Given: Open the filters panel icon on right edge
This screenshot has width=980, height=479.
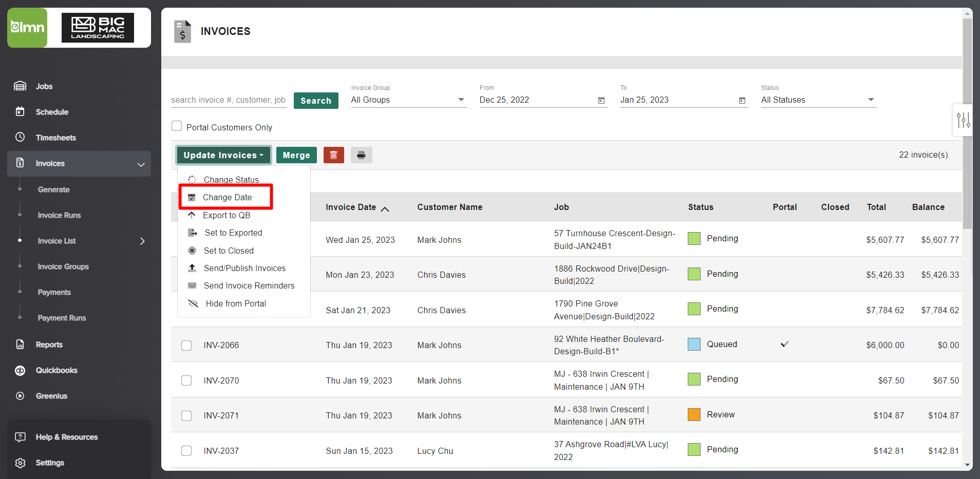Looking at the screenshot, I should pyautogui.click(x=964, y=120).
